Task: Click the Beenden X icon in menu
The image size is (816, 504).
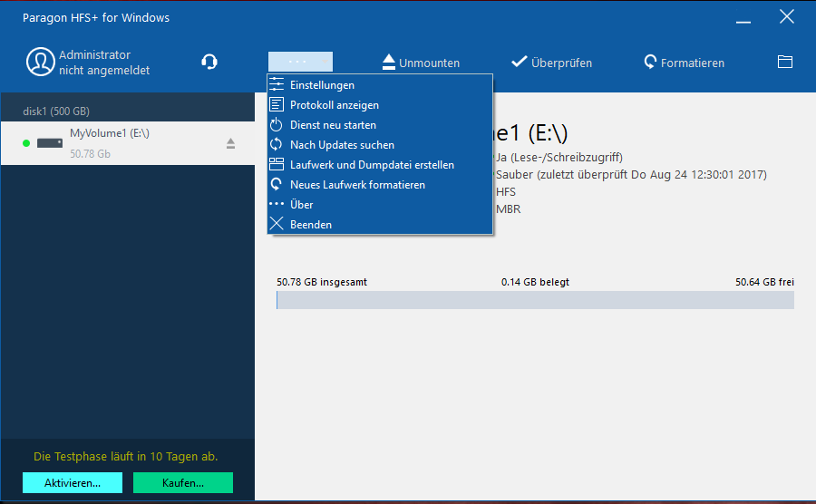Action: 277,224
